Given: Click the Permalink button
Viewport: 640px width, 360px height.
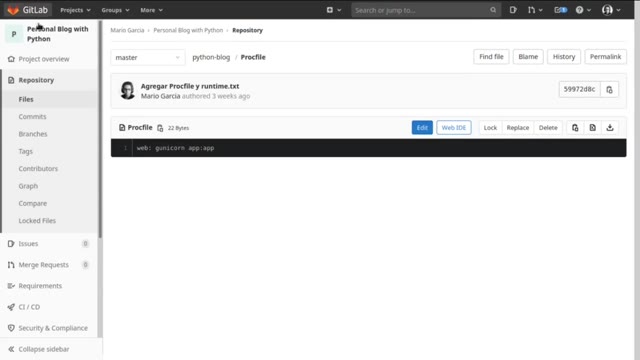Looking at the screenshot, I should click(605, 57).
